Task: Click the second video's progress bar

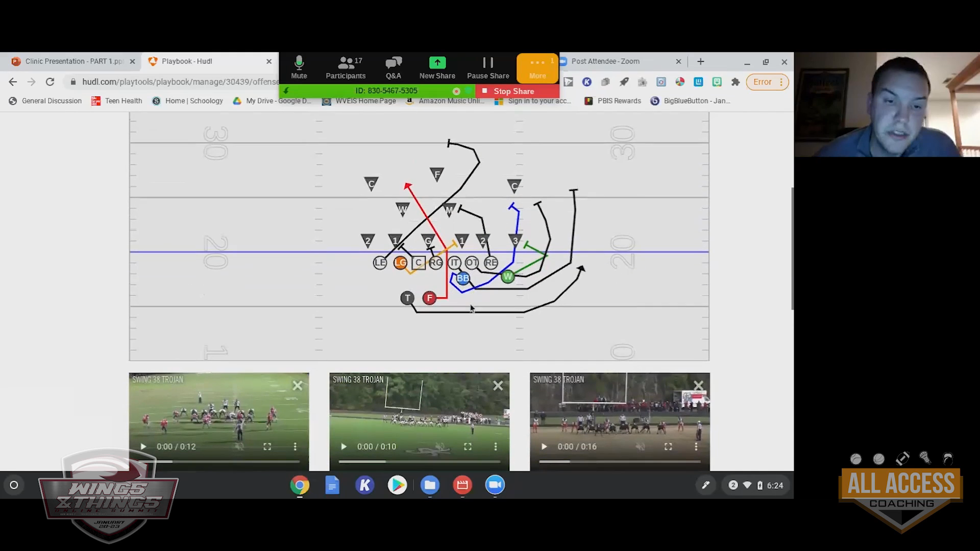Action: click(x=419, y=461)
